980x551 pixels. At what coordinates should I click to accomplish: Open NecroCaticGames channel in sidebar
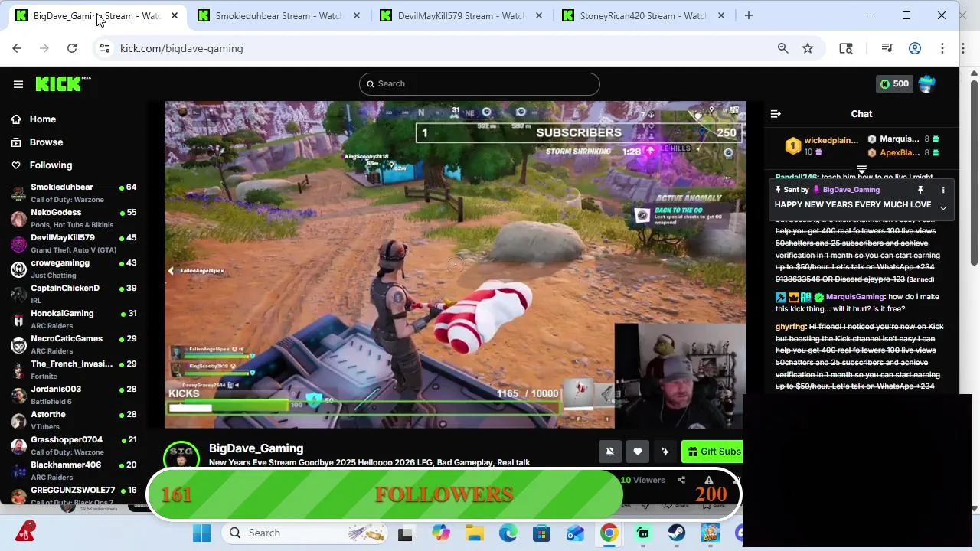tap(73, 344)
